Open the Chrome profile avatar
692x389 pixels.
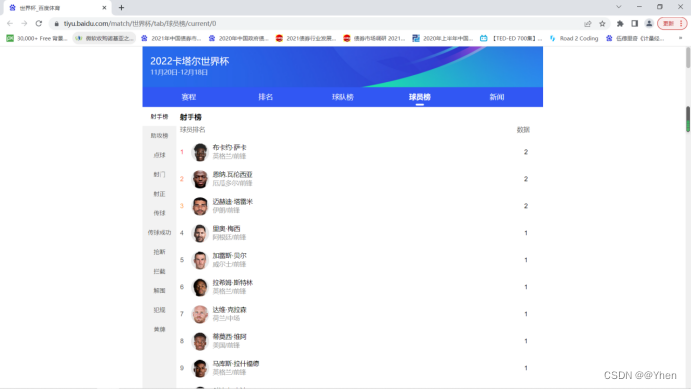[649, 24]
